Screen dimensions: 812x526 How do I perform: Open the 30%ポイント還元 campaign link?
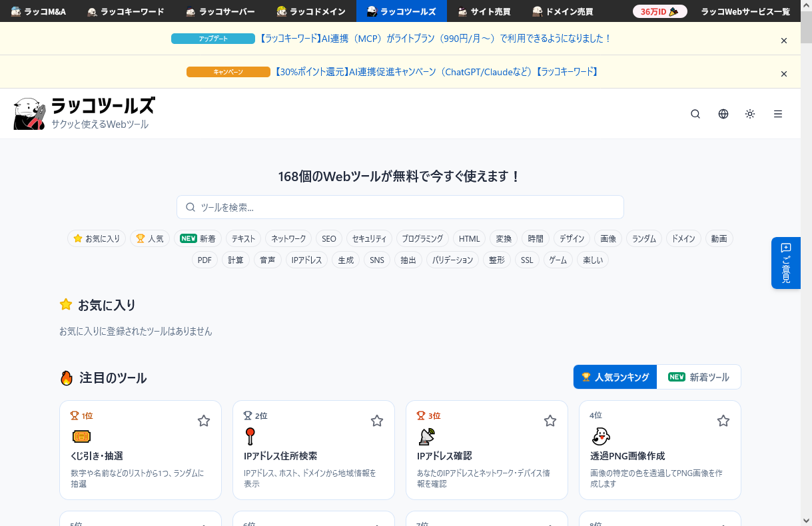click(x=436, y=72)
